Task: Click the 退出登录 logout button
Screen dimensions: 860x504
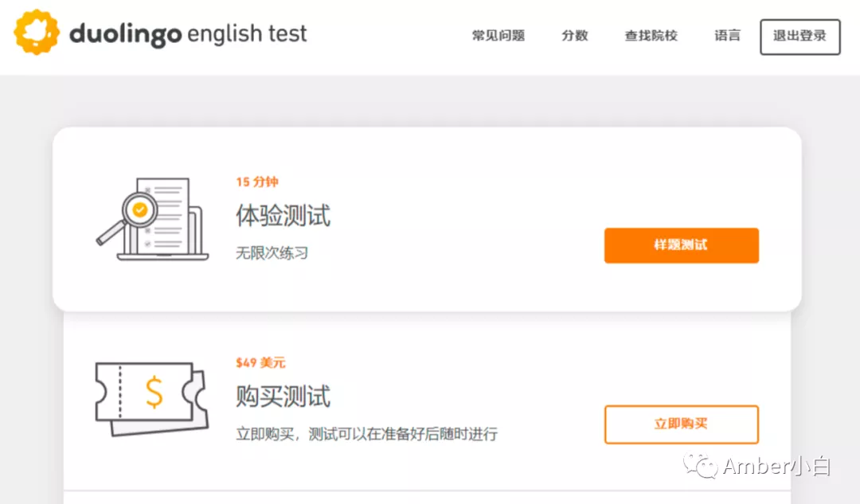Action: 799,37
